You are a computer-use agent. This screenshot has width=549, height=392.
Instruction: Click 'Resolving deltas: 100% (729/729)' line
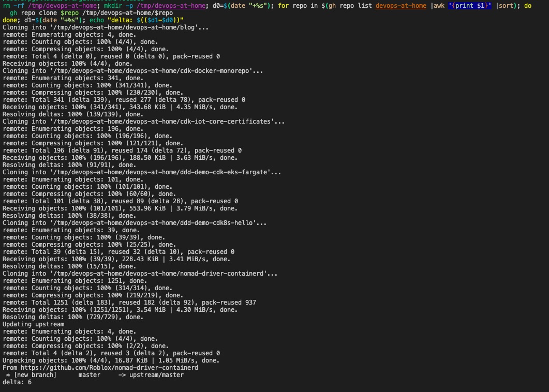click(x=73, y=316)
